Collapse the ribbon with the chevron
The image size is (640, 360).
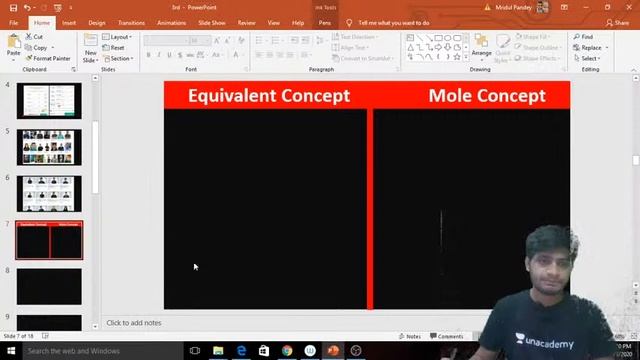coord(634,70)
